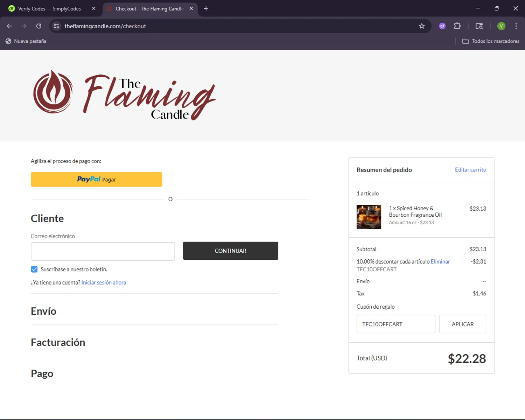Click the Tax $1.46 value

click(479, 293)
